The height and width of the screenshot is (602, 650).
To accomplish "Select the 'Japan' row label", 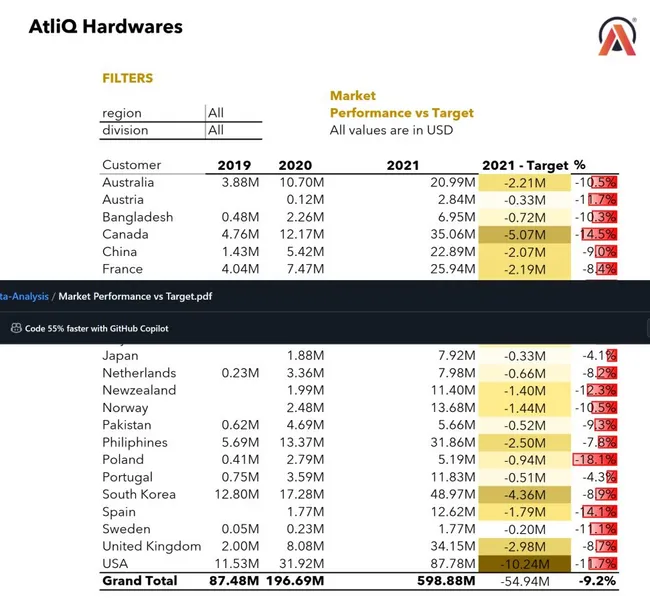I will pyautogui.click(x=120, y=356).
